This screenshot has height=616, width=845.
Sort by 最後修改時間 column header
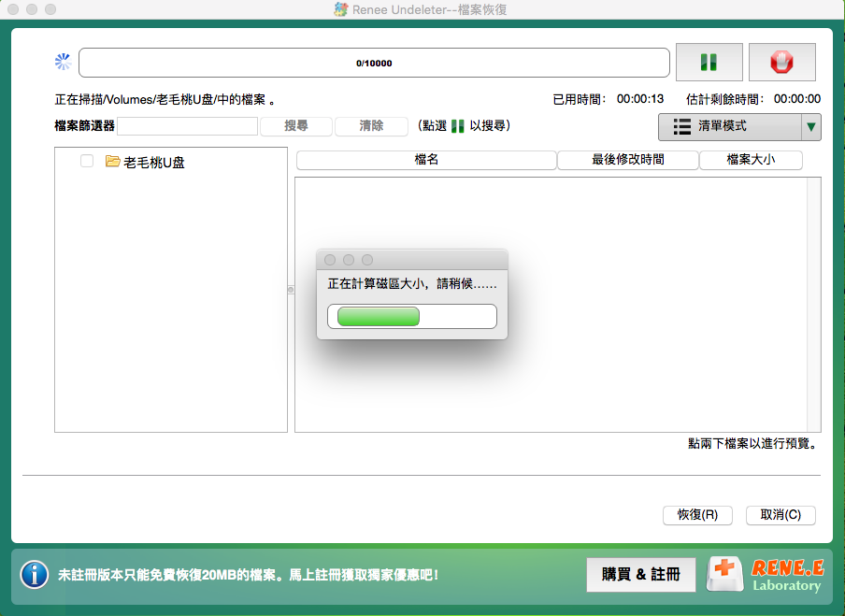627,160
